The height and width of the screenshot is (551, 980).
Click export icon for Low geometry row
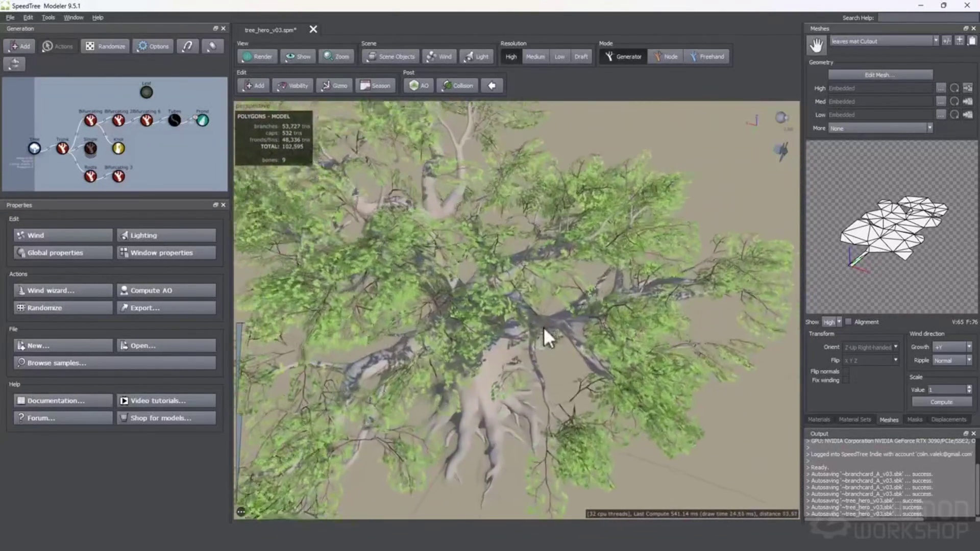pos(968,115)
